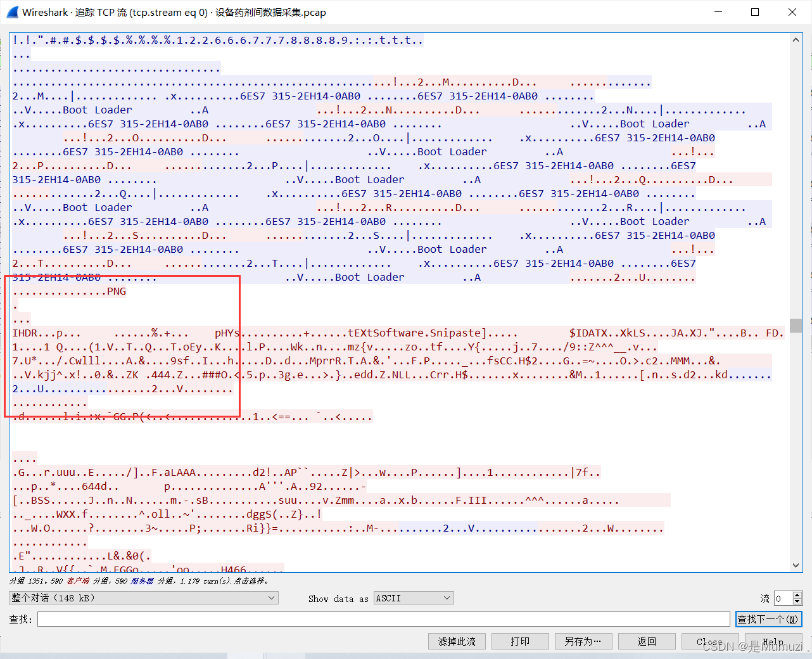Click the Close button at bottom
This screenshot has height=659, width=812.
[x=710, y=641]
